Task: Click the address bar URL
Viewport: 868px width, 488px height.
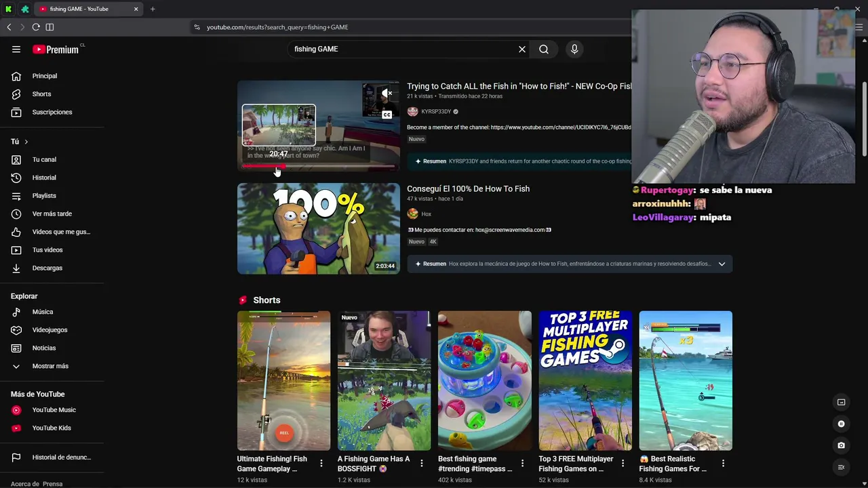Action: point(277,27)
